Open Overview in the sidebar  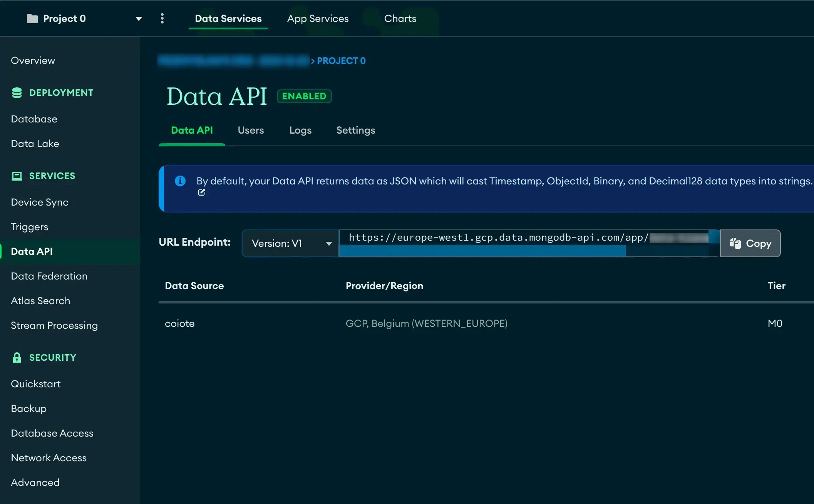(x=33, y=60)
